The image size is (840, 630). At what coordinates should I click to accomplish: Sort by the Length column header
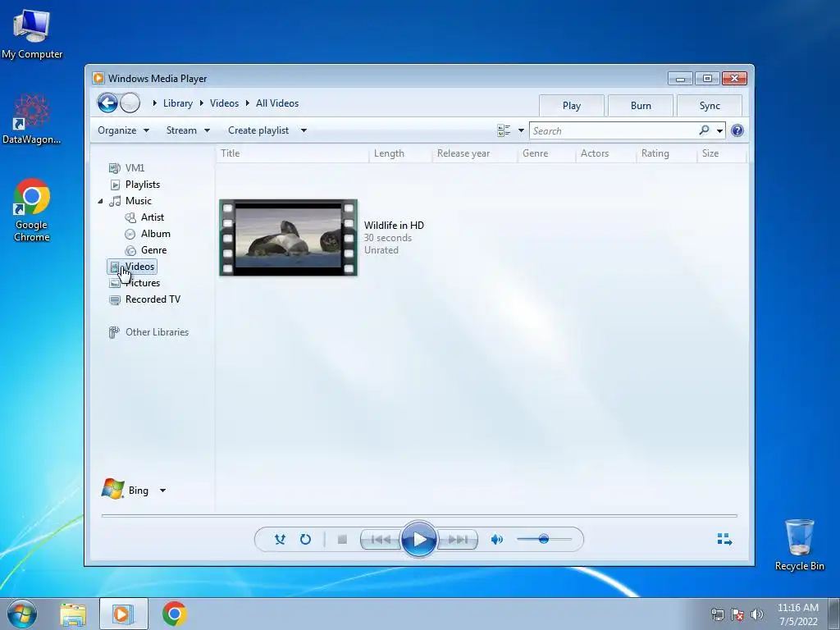400,153
